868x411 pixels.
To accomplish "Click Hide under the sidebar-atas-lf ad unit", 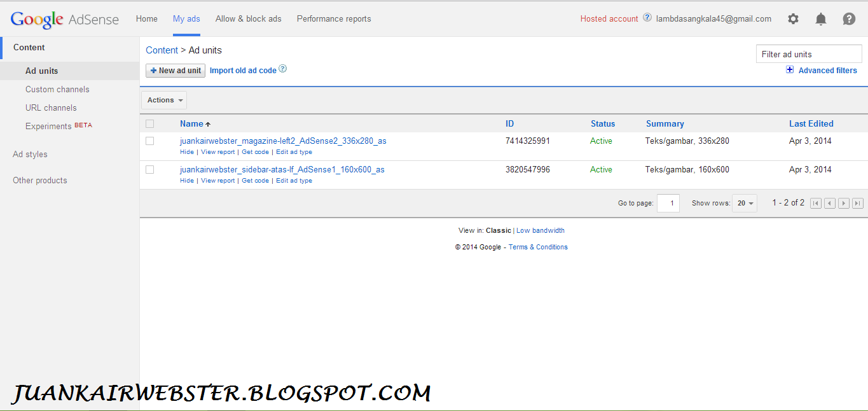I will pos(187,181).
